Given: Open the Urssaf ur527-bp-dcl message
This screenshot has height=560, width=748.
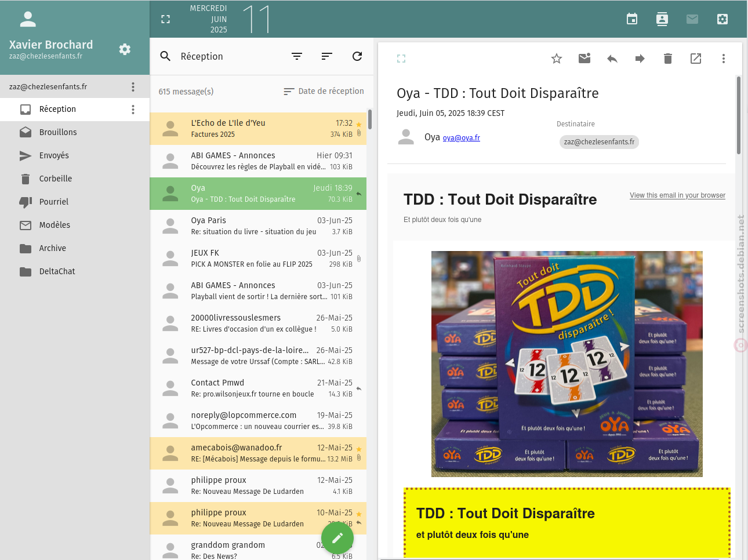Looking at the screenshot, I should pyautogui.click(x=258, y=356).
